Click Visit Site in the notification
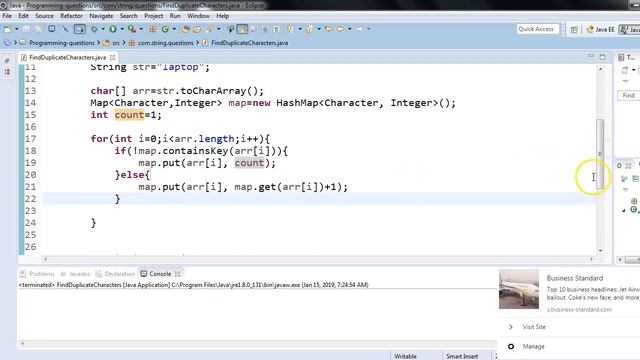The image size is (640, 360). coord(534,327)
